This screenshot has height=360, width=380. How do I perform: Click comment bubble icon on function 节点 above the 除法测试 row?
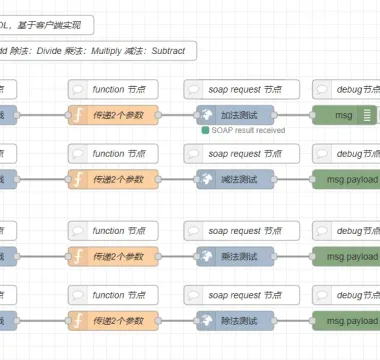click(78, 295)
